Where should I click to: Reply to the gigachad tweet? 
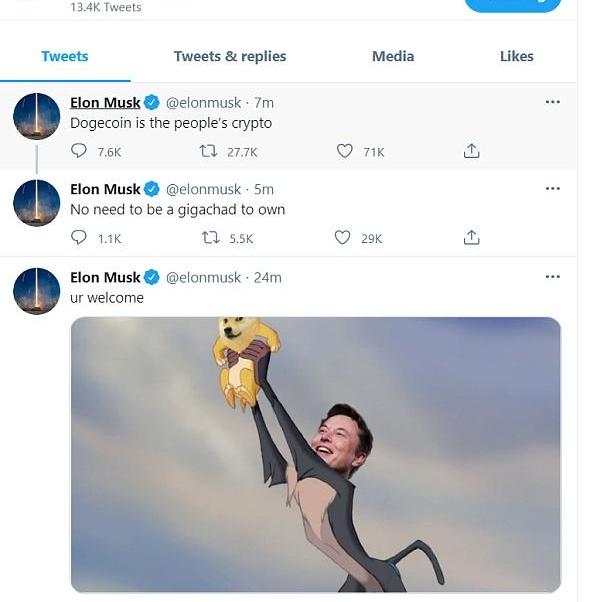click(79, 238)
